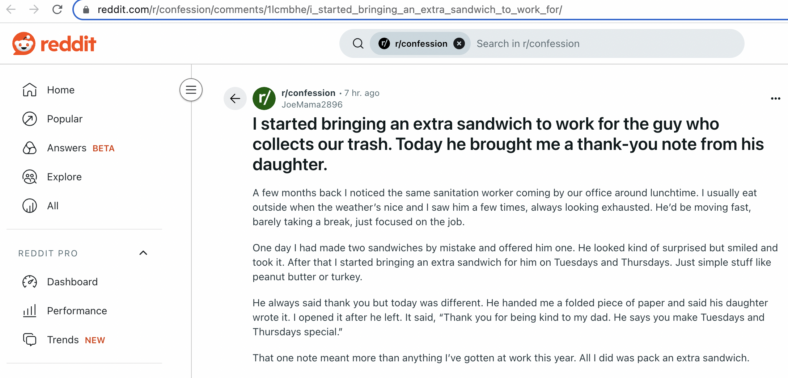Toggle the sidebar hamburger button
This screenshot has height=378, width=788.
(x=191, y=90)
